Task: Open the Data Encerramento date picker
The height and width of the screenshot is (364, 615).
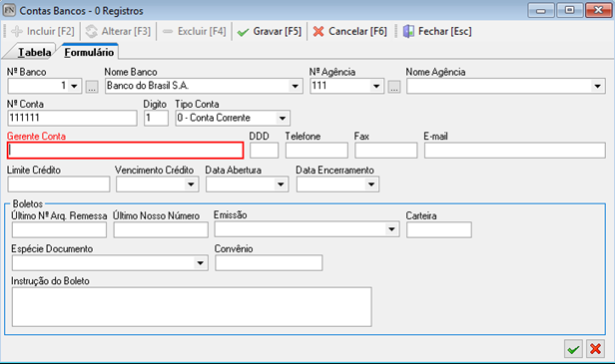Action: 371,184
